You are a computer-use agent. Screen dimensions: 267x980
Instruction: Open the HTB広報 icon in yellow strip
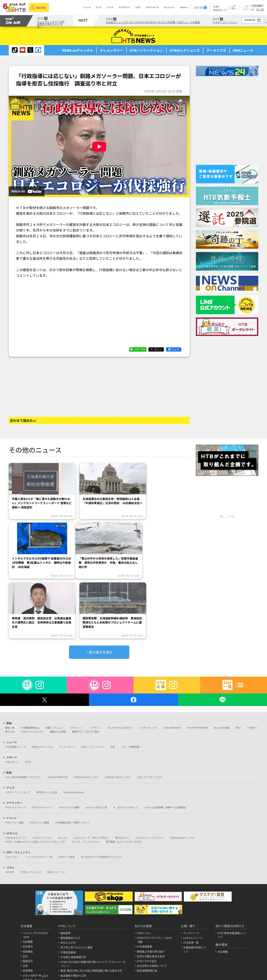[x=161, y=685]
